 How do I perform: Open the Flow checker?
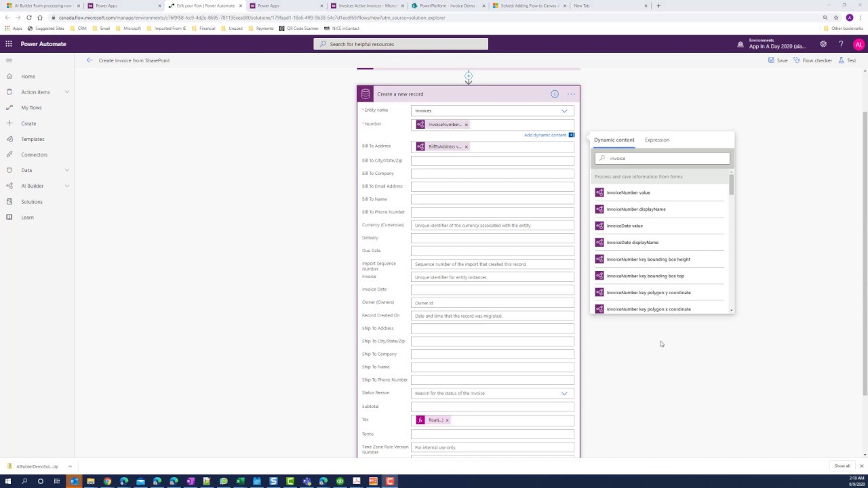(812, 60)
